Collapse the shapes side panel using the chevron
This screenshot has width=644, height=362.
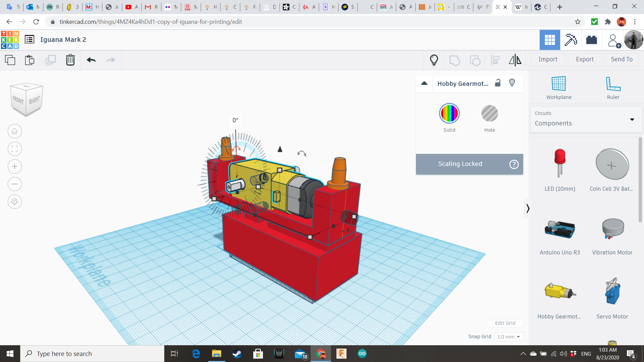(528, 208)
